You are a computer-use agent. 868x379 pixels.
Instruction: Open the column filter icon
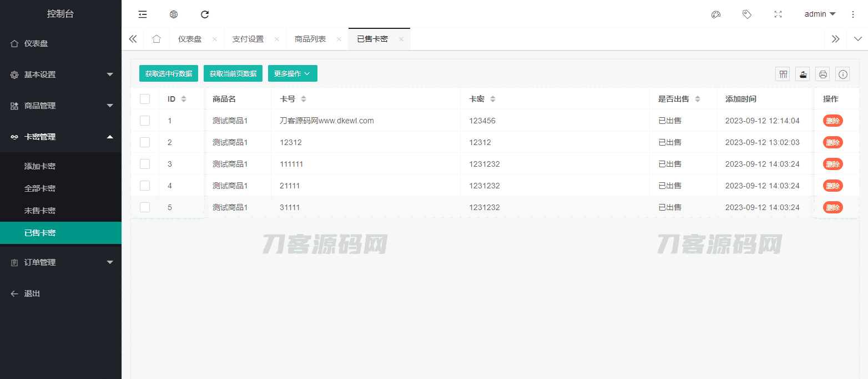(x=783, y=74)
